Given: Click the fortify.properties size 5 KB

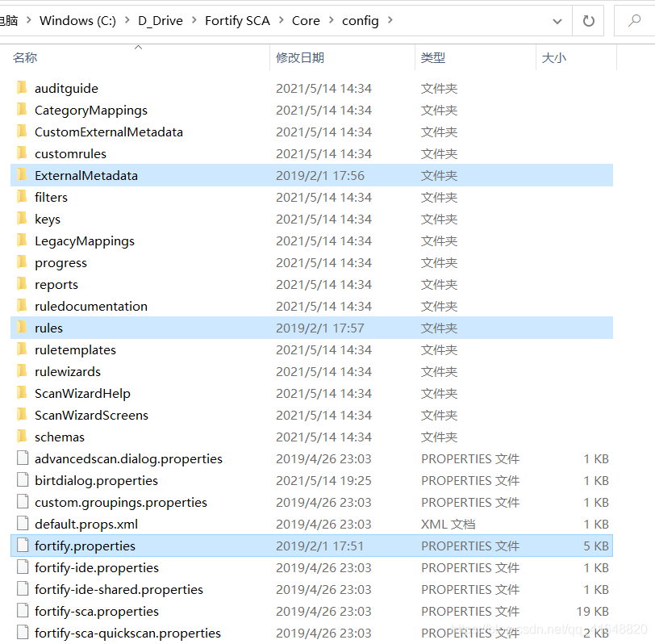Looking at the screenshot, I should pos(596,546).
